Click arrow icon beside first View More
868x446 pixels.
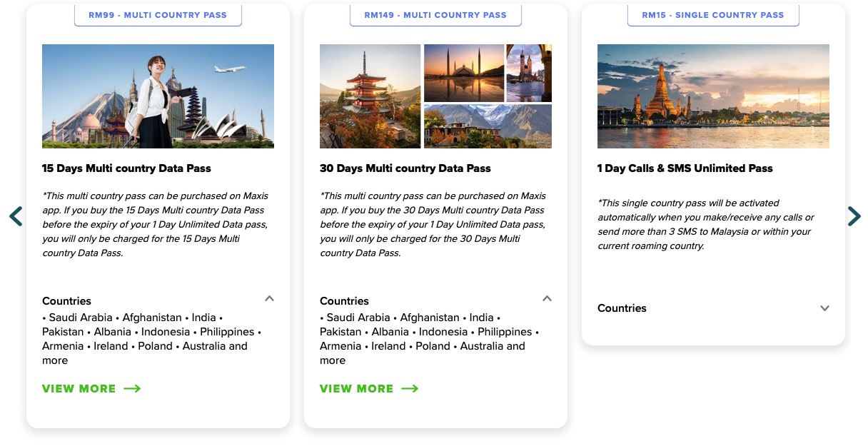(x=132, y=389)
